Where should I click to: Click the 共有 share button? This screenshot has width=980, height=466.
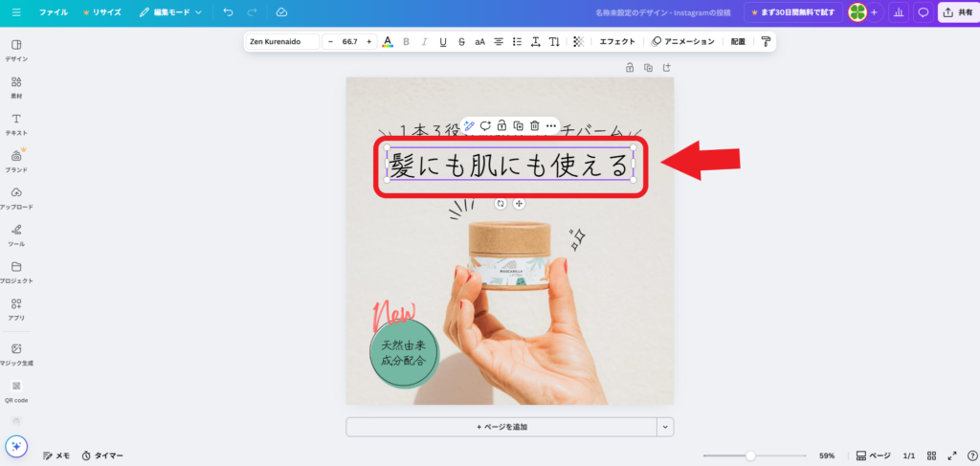(x=958, y=12)
